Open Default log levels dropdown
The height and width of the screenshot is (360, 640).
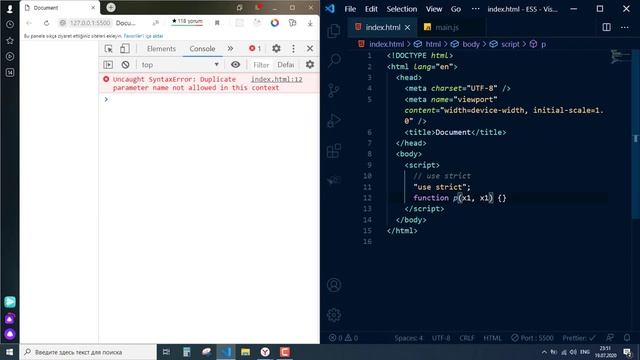(x=286, y=64)
